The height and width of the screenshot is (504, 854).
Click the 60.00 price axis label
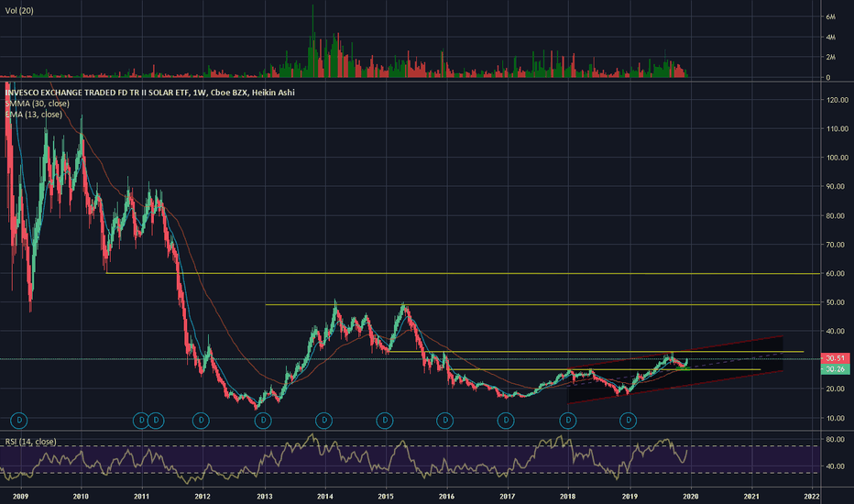tap(838, 273)
